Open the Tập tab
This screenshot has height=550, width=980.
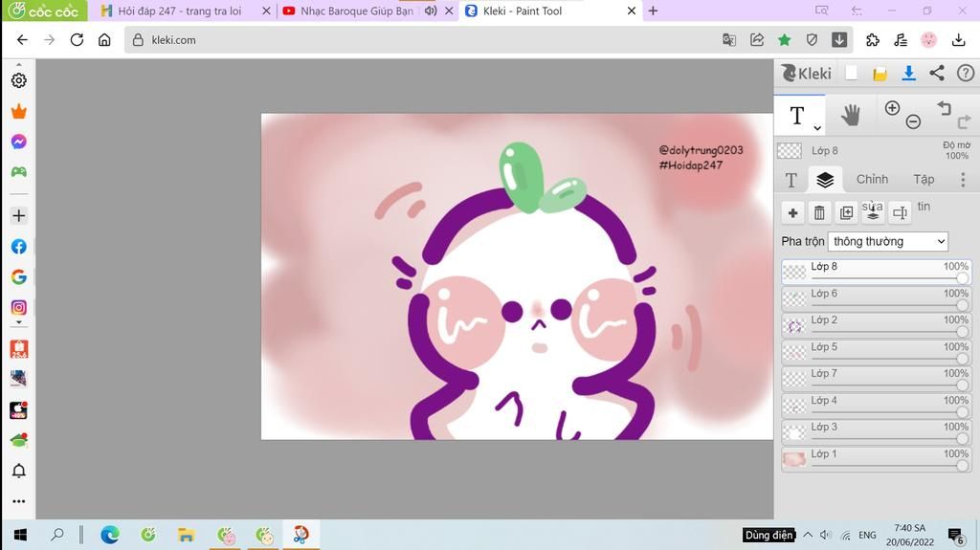(924, 180)
